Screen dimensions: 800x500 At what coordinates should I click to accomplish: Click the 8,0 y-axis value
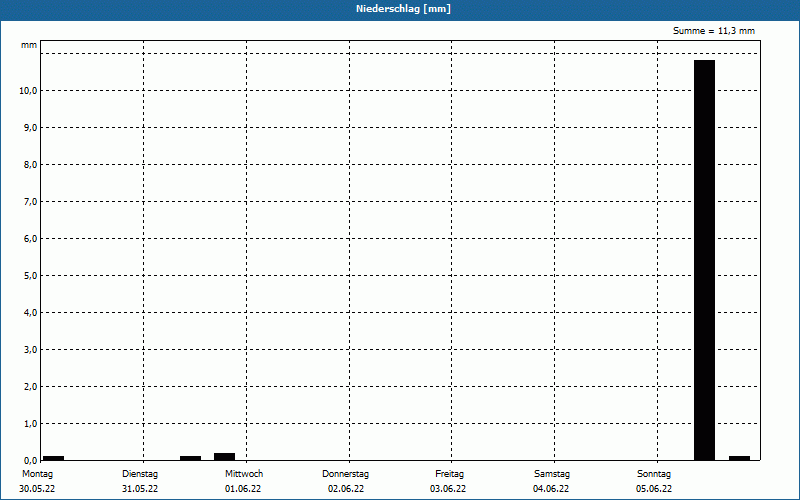tap(30, 165)
